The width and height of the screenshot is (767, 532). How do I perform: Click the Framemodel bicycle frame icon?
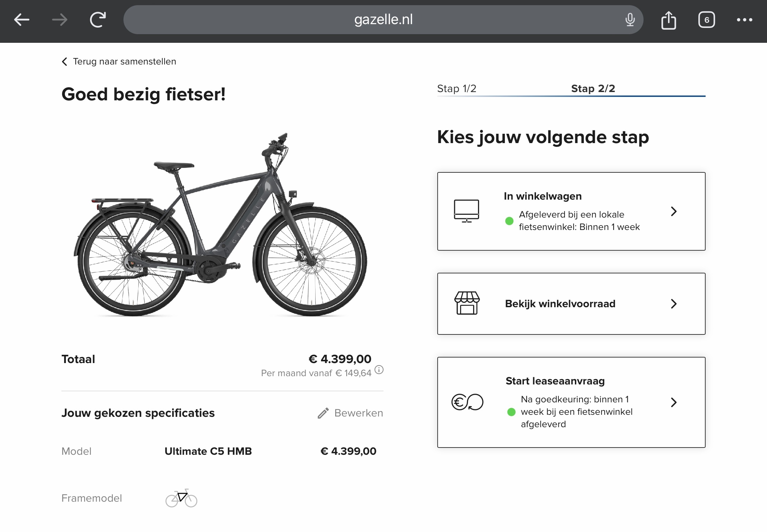181,498
